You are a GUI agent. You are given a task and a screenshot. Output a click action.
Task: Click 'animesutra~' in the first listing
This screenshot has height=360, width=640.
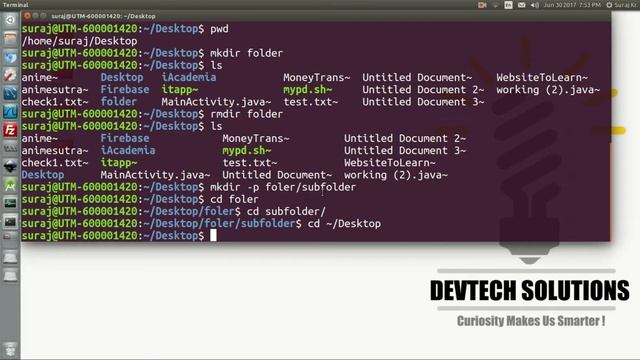(x=55, y=90)
